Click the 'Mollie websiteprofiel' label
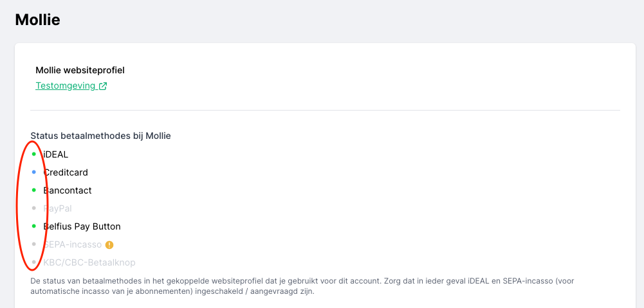 tap(80, 70)
